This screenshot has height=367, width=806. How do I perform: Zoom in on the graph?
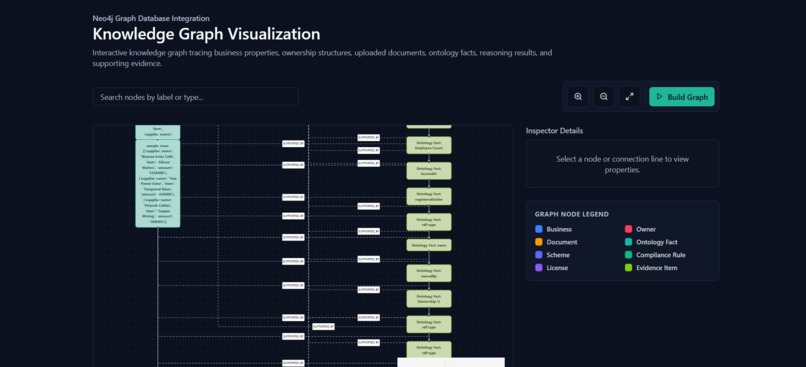pos(578,97)
